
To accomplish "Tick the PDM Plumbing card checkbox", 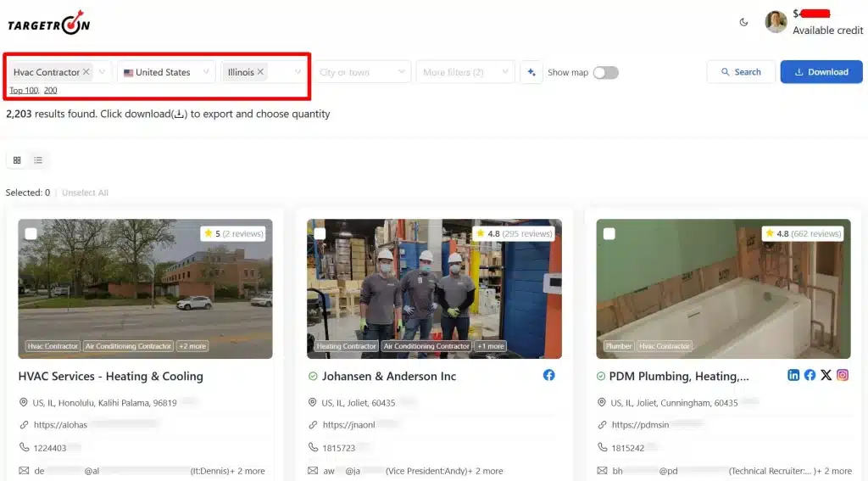I will pos(609,233).
